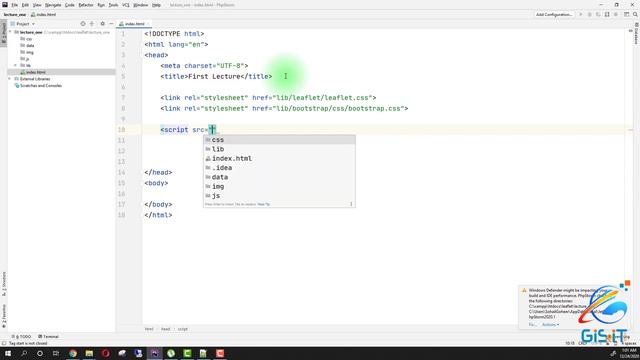Open the Terminal tool window

(48, 337)
